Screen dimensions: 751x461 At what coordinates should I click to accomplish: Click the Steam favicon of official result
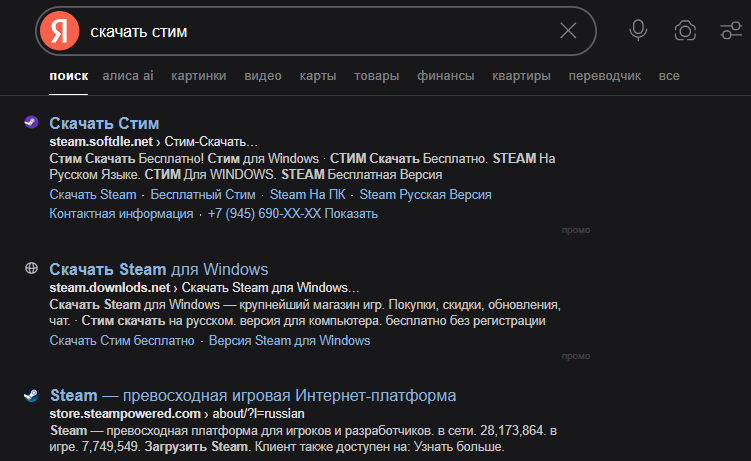click(x=31, y=395)
